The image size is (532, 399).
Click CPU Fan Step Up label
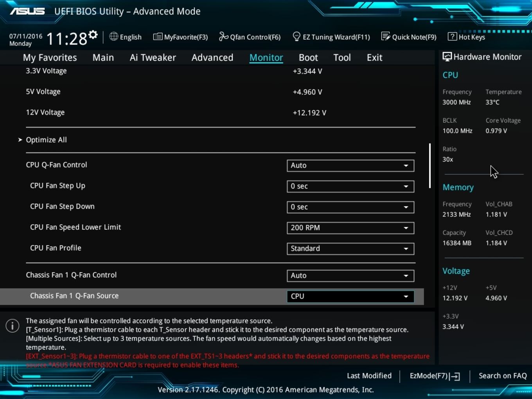[x=58, y=186]
